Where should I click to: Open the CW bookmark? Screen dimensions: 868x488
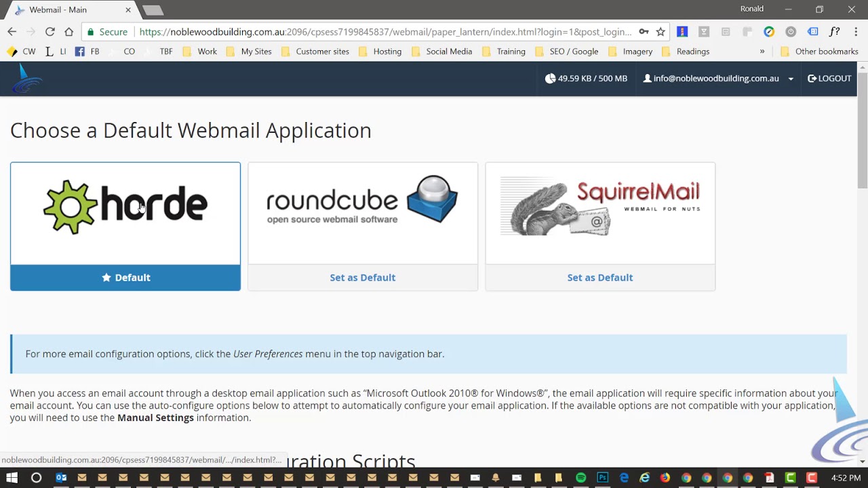pos(21,52)
